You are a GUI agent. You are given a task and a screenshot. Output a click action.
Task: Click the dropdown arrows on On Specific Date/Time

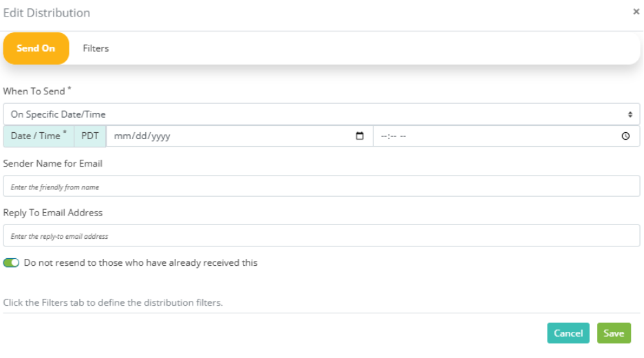click(x=630, y=115)
